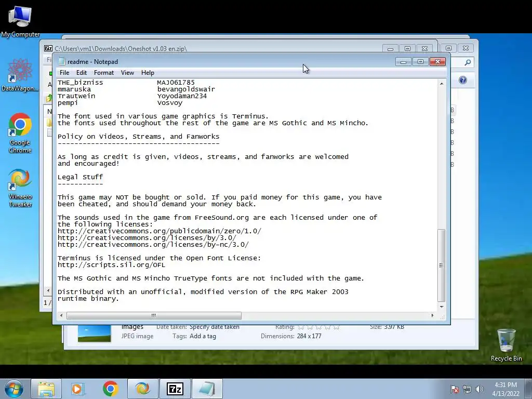Click the Notepad horizontal scrollbar thumb
Screen dimensions: 532x399
pyautogui.click(x=154, y=315)
